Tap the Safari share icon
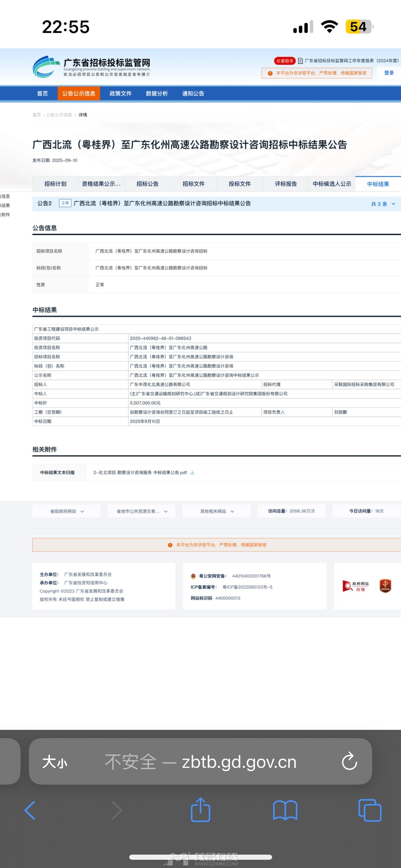401x868 pixels. [200, 810]
